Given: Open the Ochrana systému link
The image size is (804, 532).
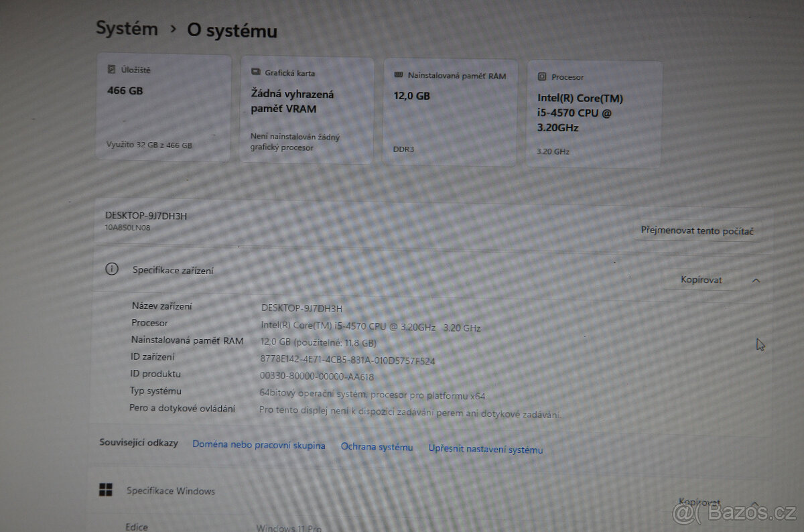Looking at the screenshot, I should click(x=377, y=447).
